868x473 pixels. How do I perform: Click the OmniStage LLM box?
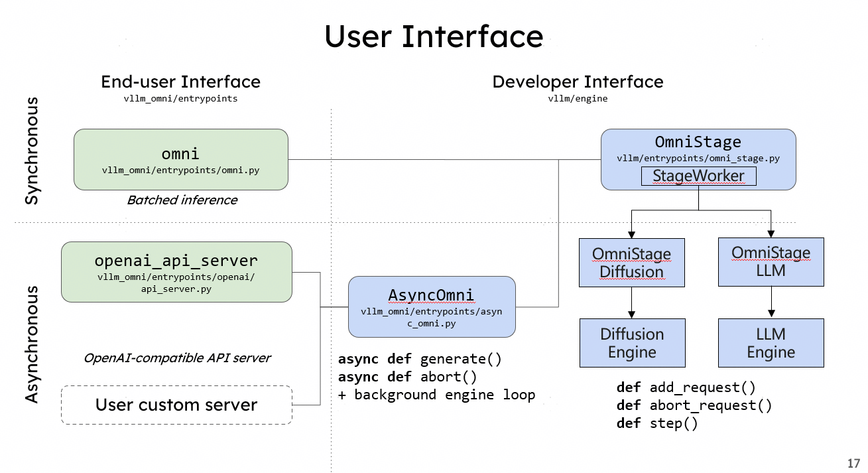(x=771, y=262)
